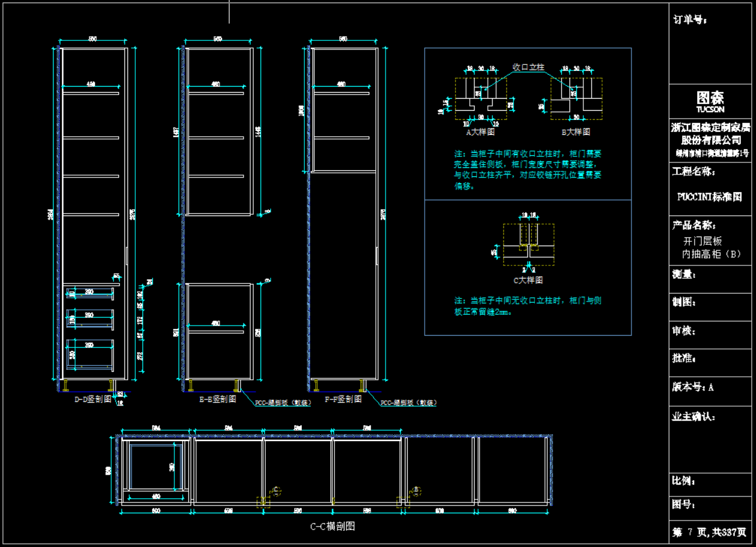This screenshot has height=547, width=756.
Task: Click the C-C横剖图 title text
Action: click(x=333, y=527)
